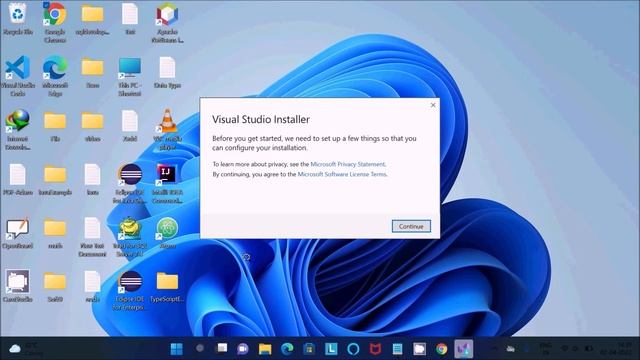Open Microsoft Store from the taskbar
This screenshot has height=360, width=640.
pyautogui.click(x=309, y=349)
